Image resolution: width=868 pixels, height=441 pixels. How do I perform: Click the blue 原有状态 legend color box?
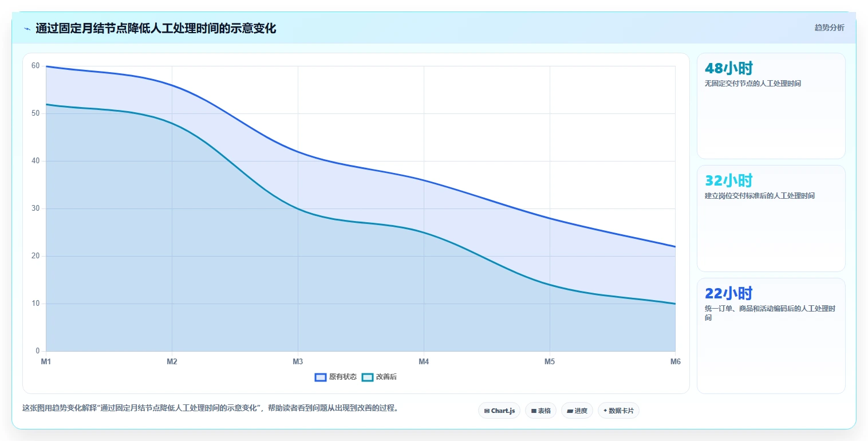(321, 377)
